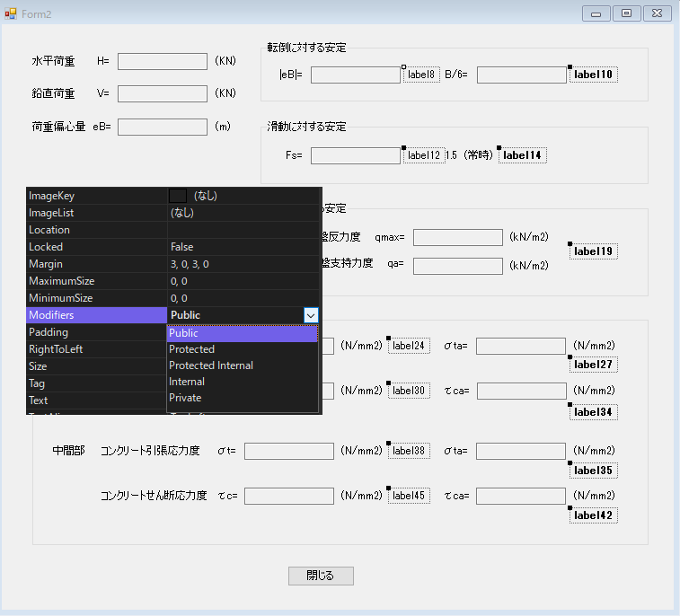Image resolution: width=680 pixels, height=616 pixels.
Task: Minimize the Form2 window
Action: click(x=596, y=13)
